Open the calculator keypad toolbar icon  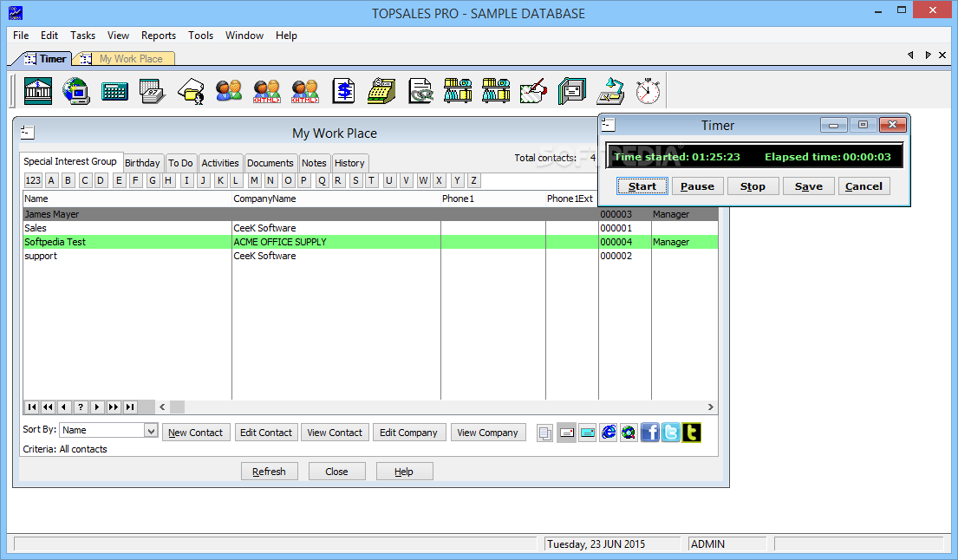(x=114, y=91)
